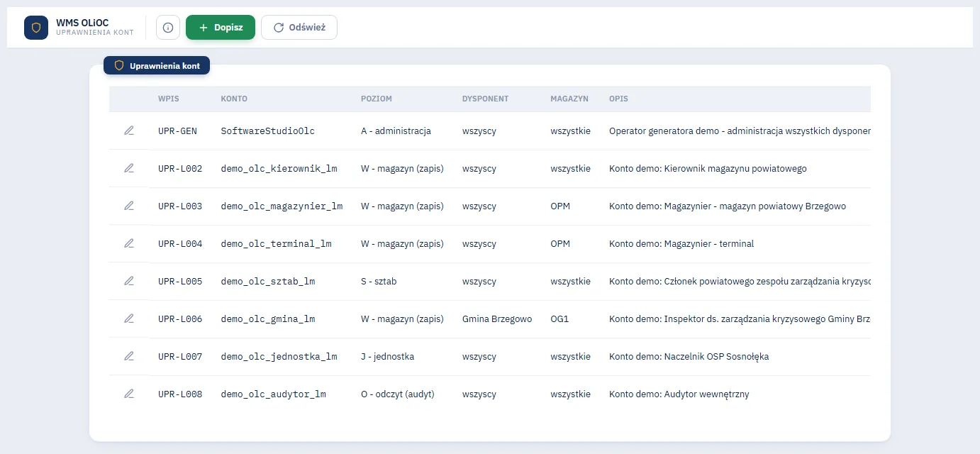Click the OG1 warehouse cell
Viewport: 980px width, 454px height.
tap(559, 319)
